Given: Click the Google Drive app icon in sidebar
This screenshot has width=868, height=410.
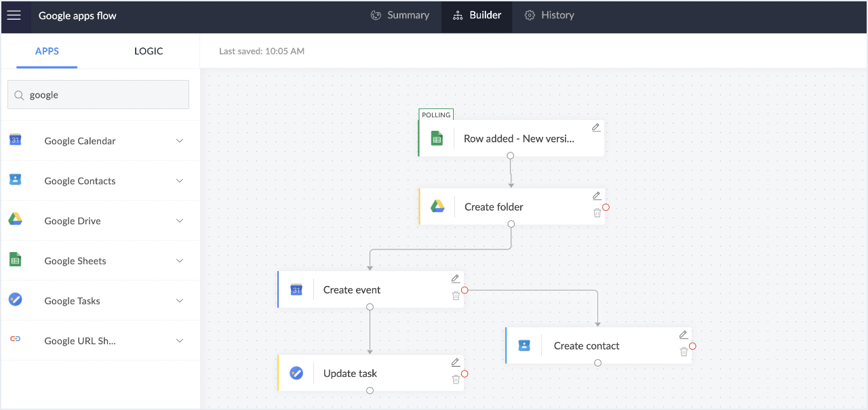Looking at the screenshot, I should [15, 220].
